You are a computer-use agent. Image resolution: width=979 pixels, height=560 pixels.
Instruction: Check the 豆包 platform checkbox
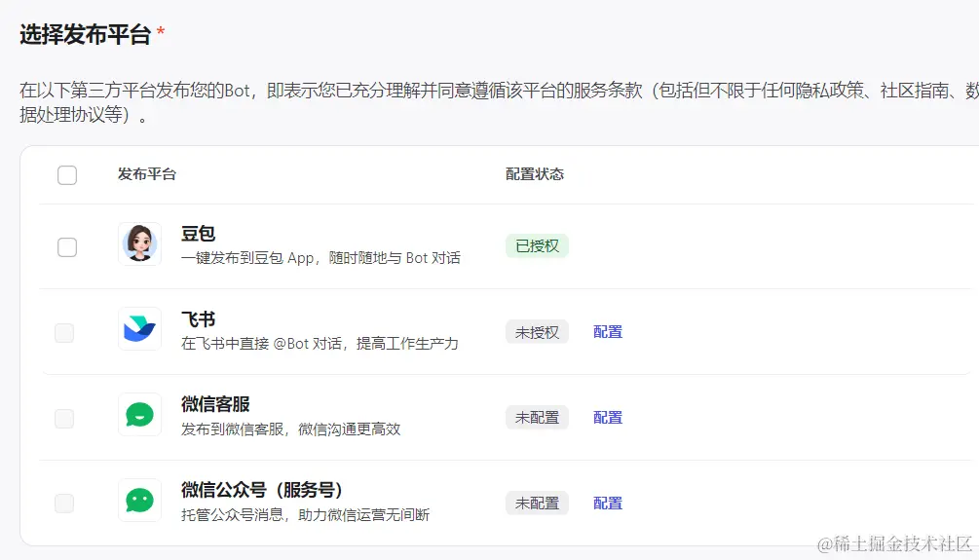pos(67,247)
